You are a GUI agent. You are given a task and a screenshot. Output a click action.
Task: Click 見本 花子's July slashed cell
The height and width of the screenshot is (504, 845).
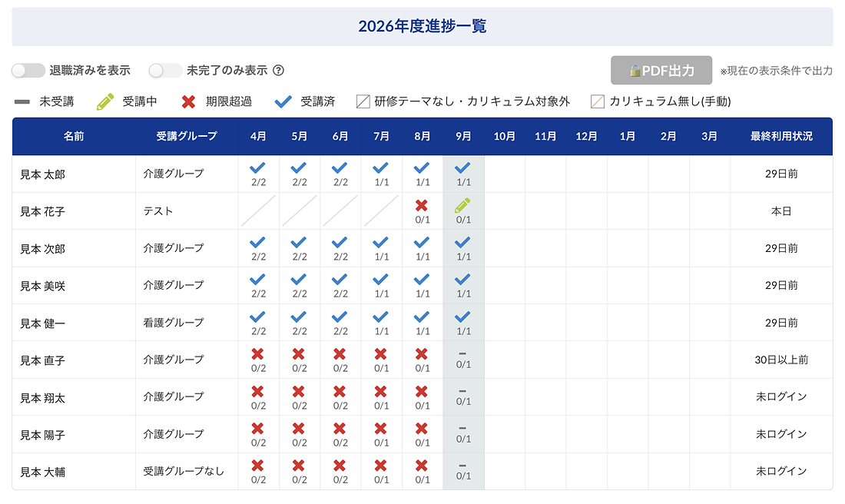pos(382,211)
